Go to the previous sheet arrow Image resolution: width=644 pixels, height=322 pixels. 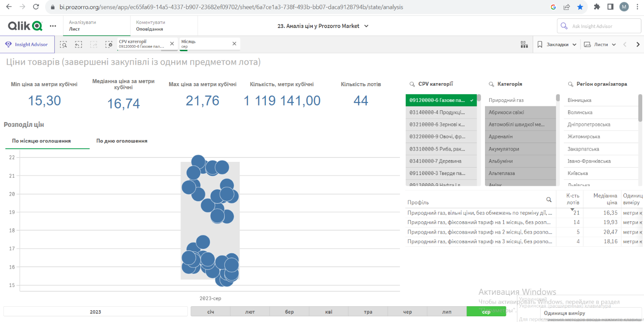pyautogui.click(x=625, y=44)
